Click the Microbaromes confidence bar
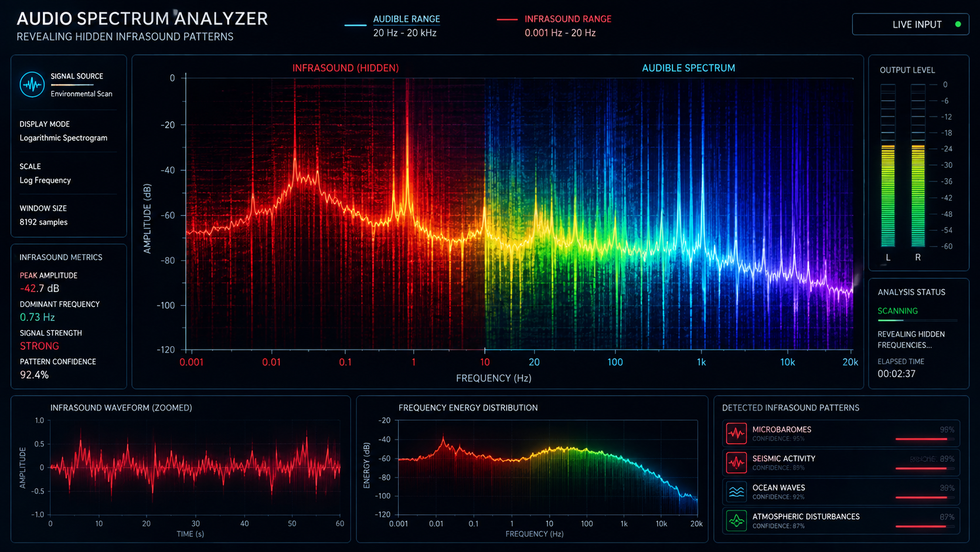Viewport: 980px width, 552px height. 925,439
